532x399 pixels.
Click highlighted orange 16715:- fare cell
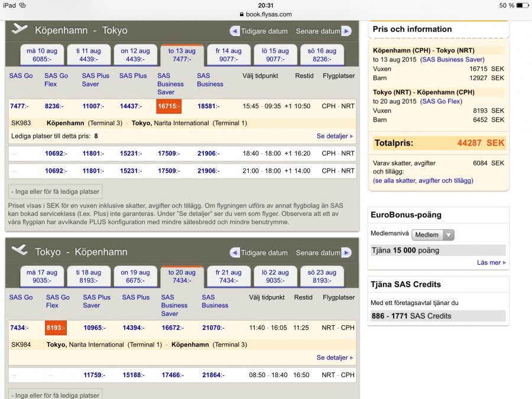pos(169,106)
